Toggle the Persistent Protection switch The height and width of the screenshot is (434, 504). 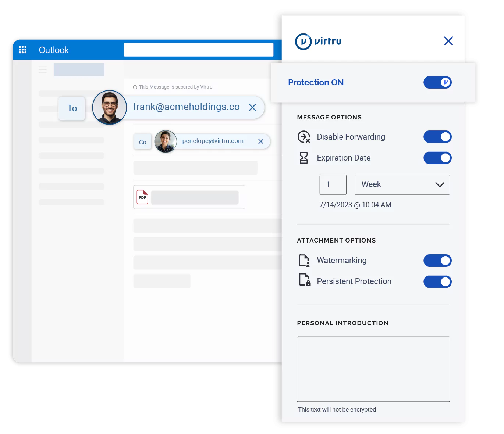pyautogui.click(x=437, y=282)
